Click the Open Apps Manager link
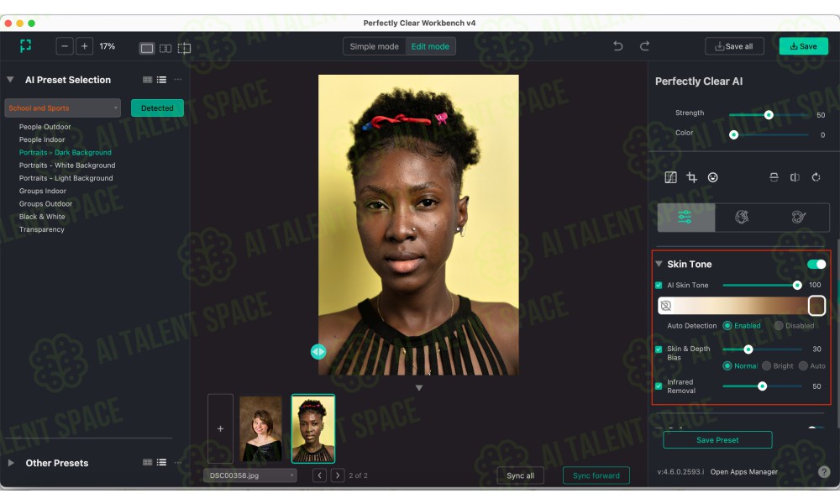 743,472
